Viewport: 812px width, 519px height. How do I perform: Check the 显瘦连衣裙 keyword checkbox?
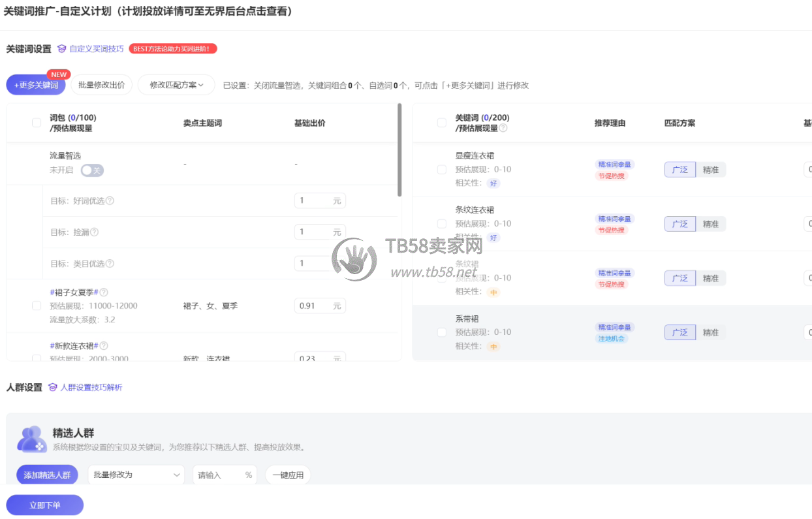441,169
